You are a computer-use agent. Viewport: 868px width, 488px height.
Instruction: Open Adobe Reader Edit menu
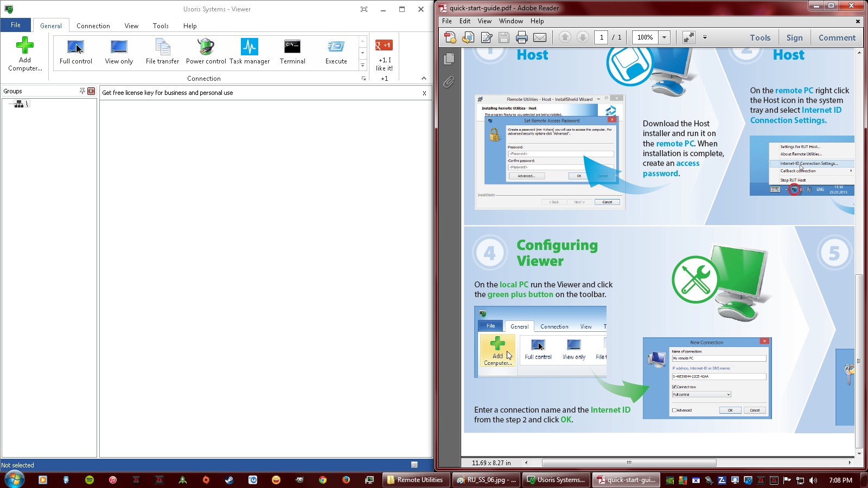click(465, 21)
